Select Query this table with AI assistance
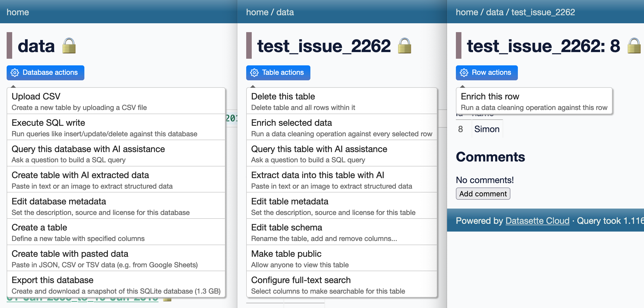This screenshot has height=308, width=644. point(342,154)
